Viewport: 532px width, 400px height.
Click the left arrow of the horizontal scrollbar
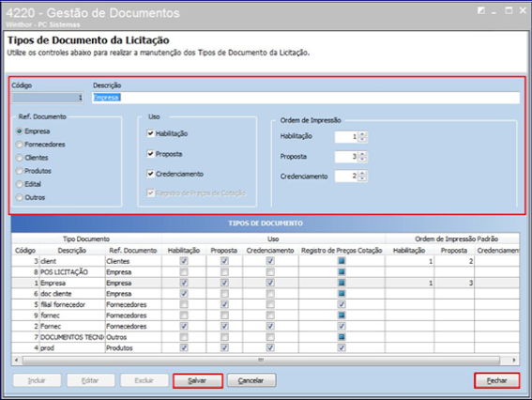[16, 360]
